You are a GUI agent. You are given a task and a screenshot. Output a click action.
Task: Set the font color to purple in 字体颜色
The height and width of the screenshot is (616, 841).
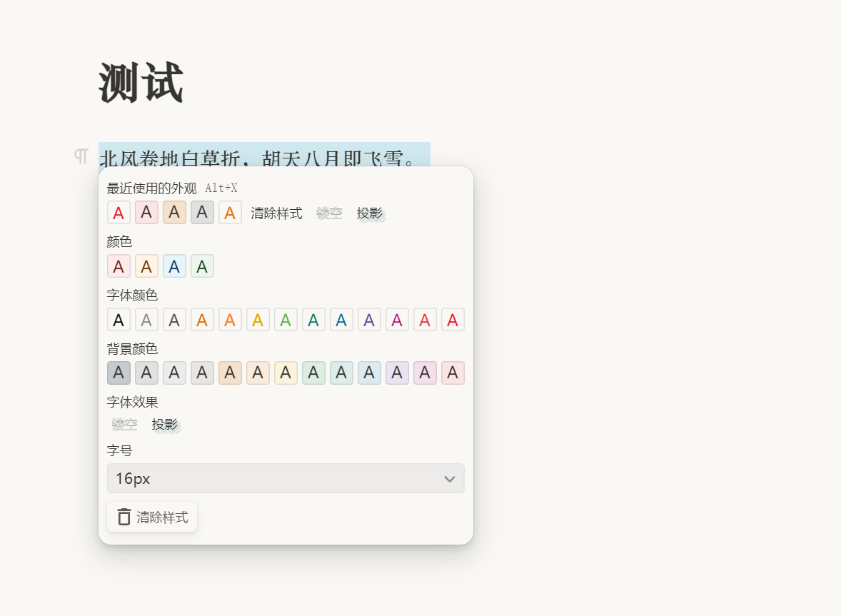(369, 320)
